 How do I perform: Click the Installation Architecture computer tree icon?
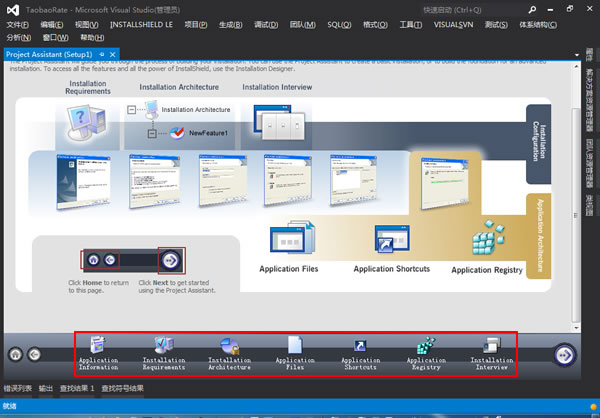click(152, 109)
